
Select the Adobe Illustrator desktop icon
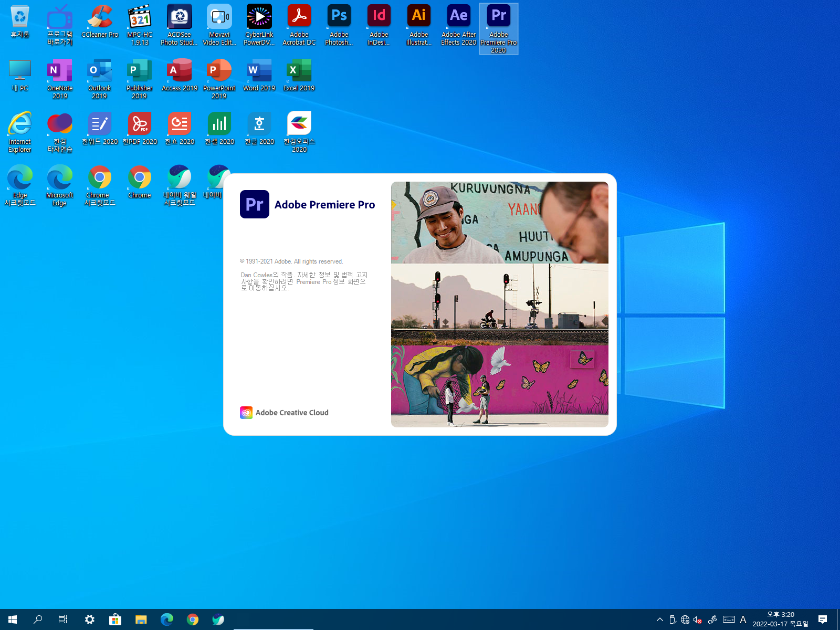click(x=419, y=25)
